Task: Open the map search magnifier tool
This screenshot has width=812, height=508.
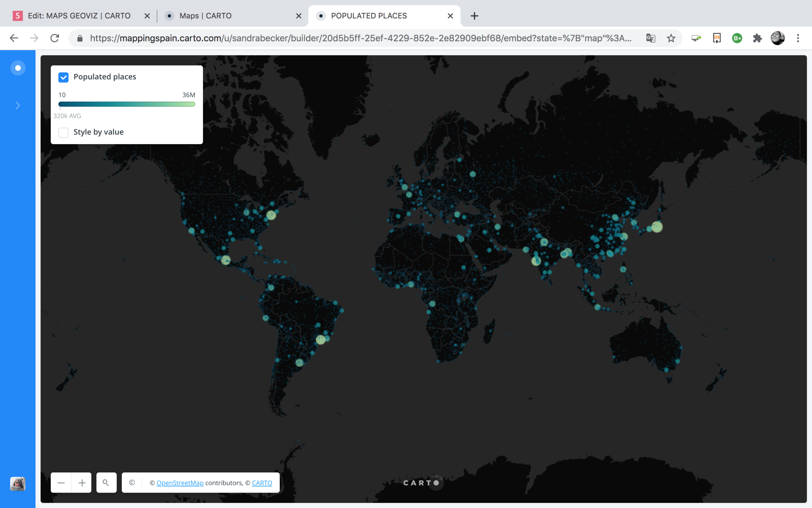Action: point(106,483)
